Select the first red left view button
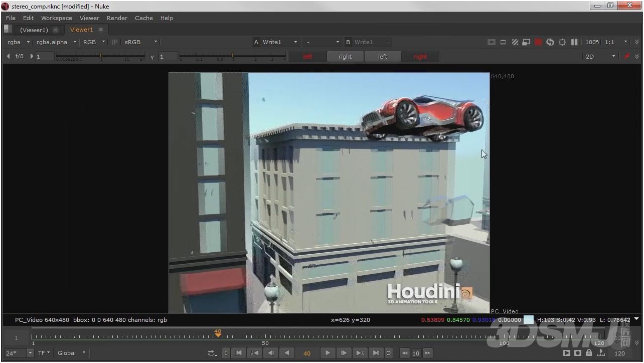 tap(307, 57)
